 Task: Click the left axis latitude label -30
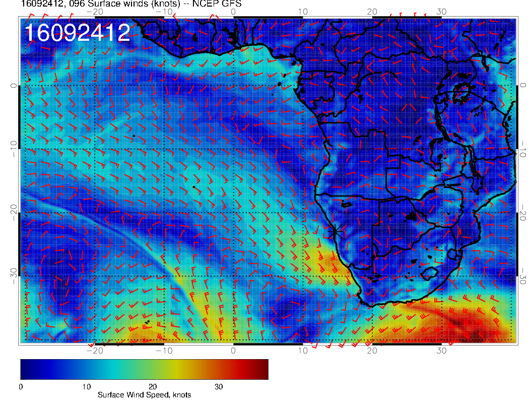[13, 276]
